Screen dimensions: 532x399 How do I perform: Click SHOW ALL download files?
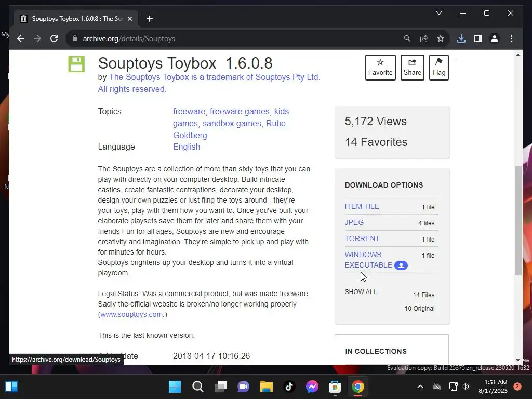tap(361, 292)
